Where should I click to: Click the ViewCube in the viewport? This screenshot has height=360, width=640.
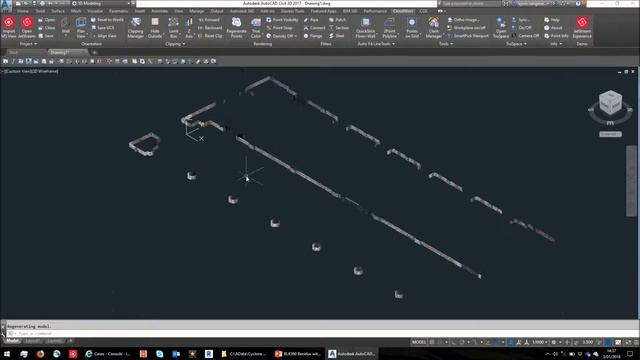coord(610,103)
